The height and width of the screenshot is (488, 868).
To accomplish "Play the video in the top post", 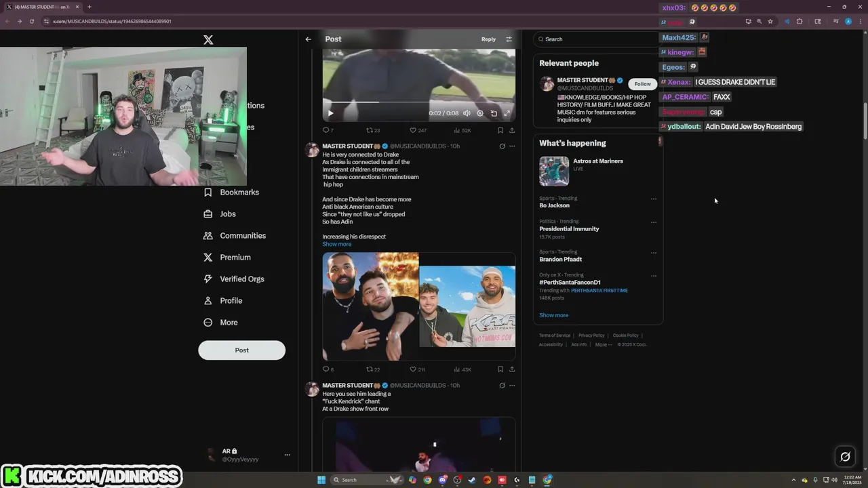I will (330, 114).
